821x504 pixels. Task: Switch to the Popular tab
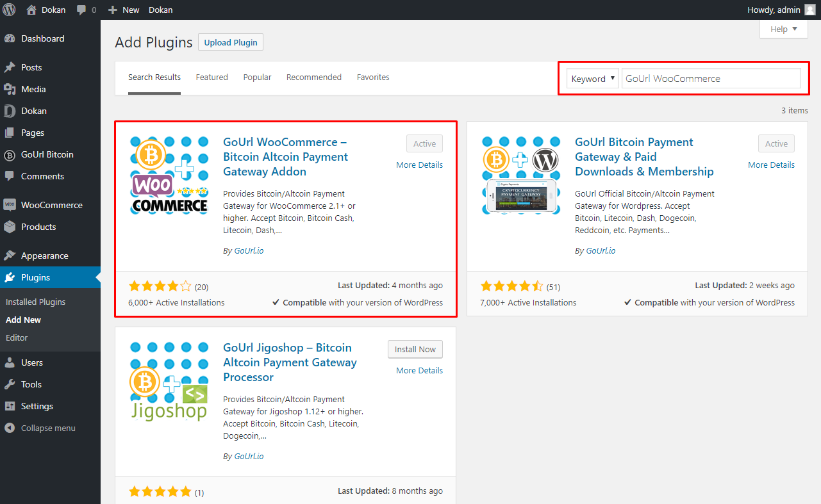(257, 77)
